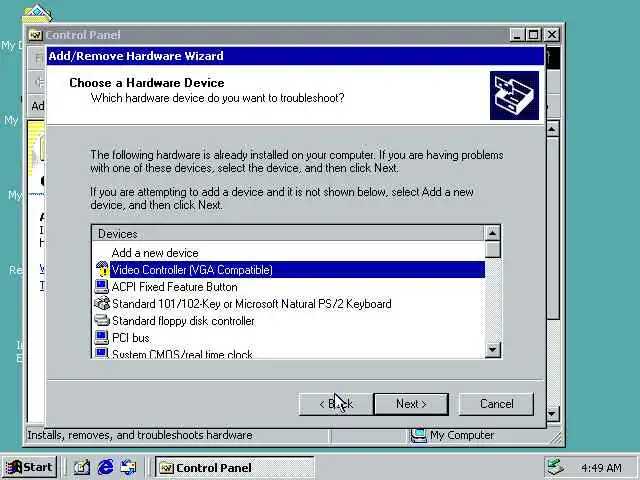Click the device list scrollbar thumb
640x480 pixels.
tap(492, 249)
